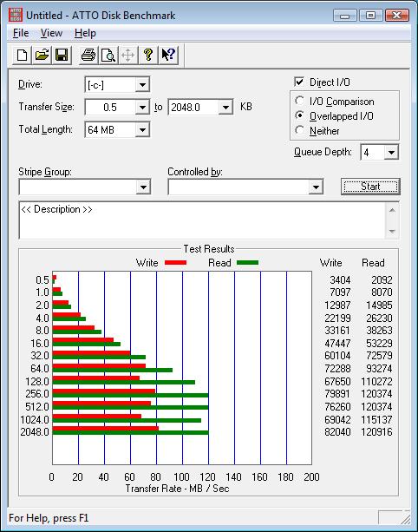Choose the Neither radio option
The height and width of the screenshot is (532, 418).
299,130
